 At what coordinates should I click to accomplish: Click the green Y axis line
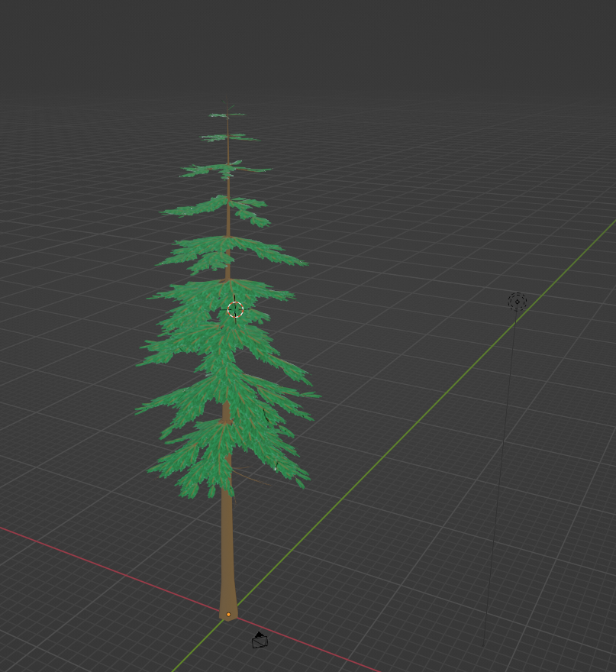click(427, 412)
